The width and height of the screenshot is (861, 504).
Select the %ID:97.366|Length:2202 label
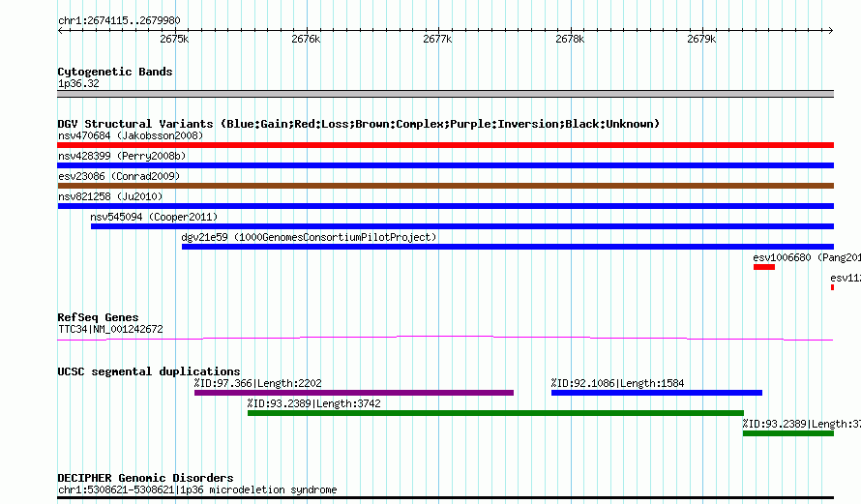tap(257, 383)
